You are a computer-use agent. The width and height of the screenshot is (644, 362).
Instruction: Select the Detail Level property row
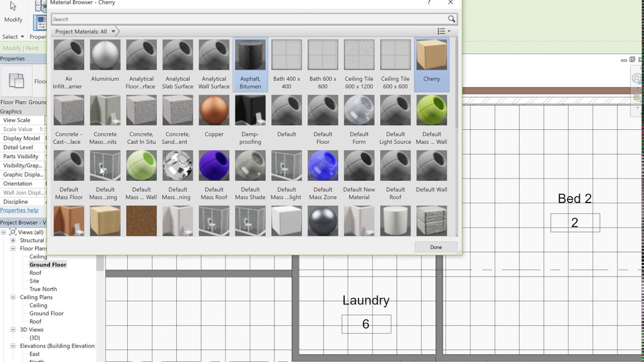pyautogui.click(x=23, y=147)
